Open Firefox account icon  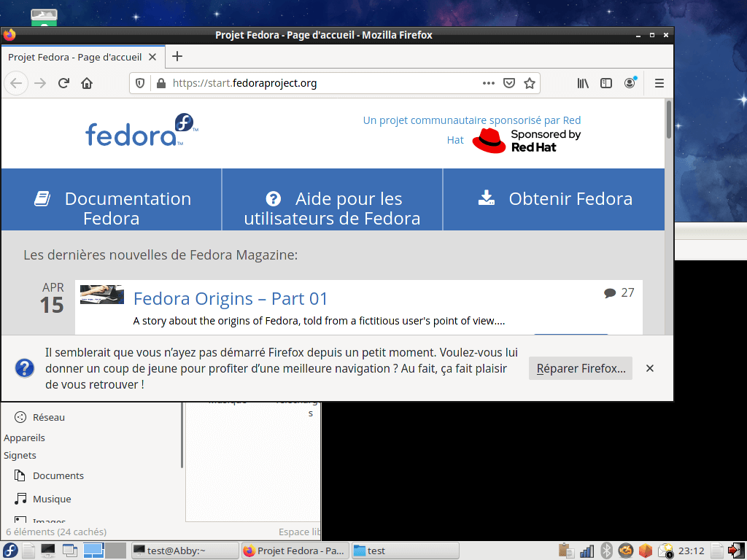[630, 83]
